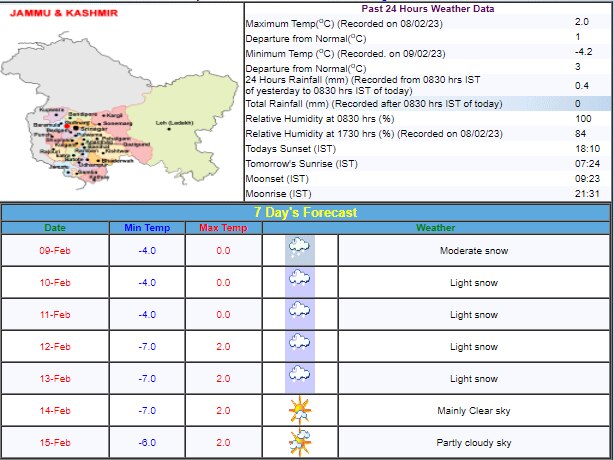Click the light snow icon for 10-Feb
Screen dimensions: 614x460
300,280
